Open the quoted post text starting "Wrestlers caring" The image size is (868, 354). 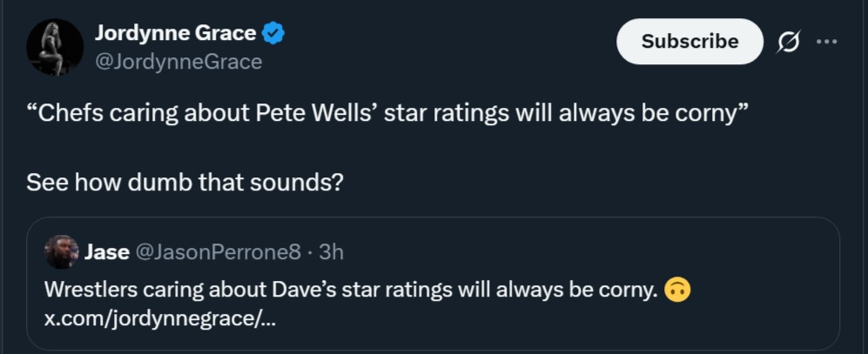tap(350, 289)
